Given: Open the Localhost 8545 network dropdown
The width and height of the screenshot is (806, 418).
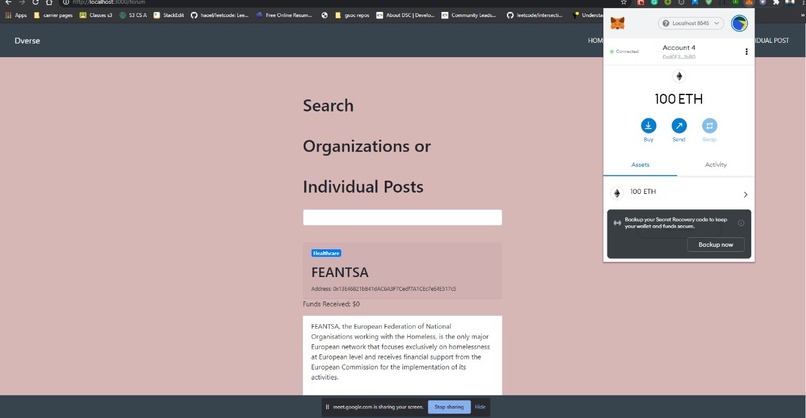Looking at the screenshot, I should click(x=691, y=23).
